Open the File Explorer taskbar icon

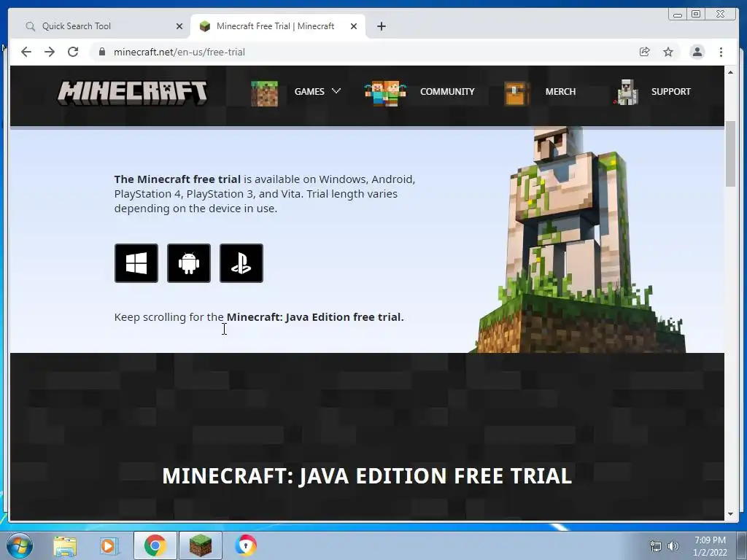65,545
